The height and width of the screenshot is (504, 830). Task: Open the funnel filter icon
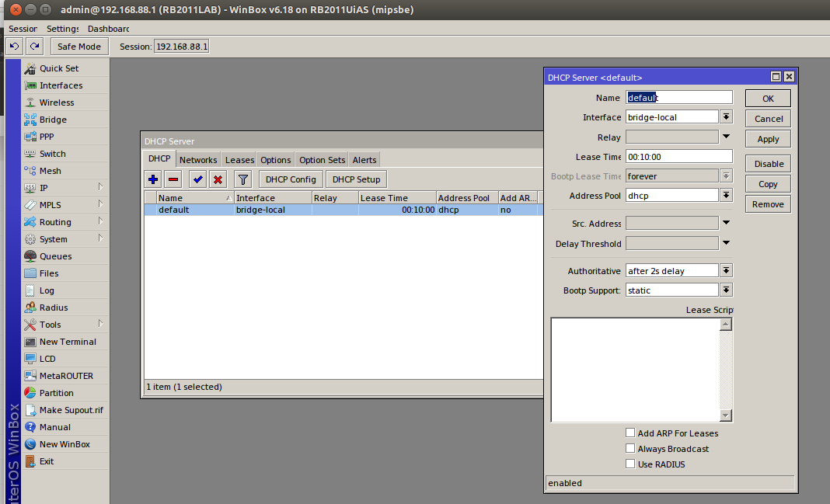[x=243, y=179]
